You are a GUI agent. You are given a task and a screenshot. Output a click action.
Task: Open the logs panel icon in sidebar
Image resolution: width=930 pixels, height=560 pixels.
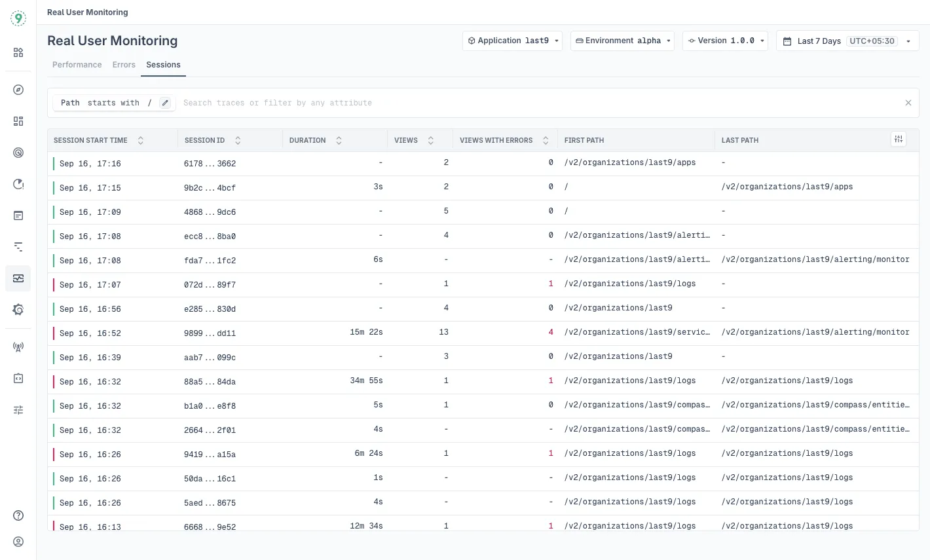pyautogui.click(x=18, y=215)
